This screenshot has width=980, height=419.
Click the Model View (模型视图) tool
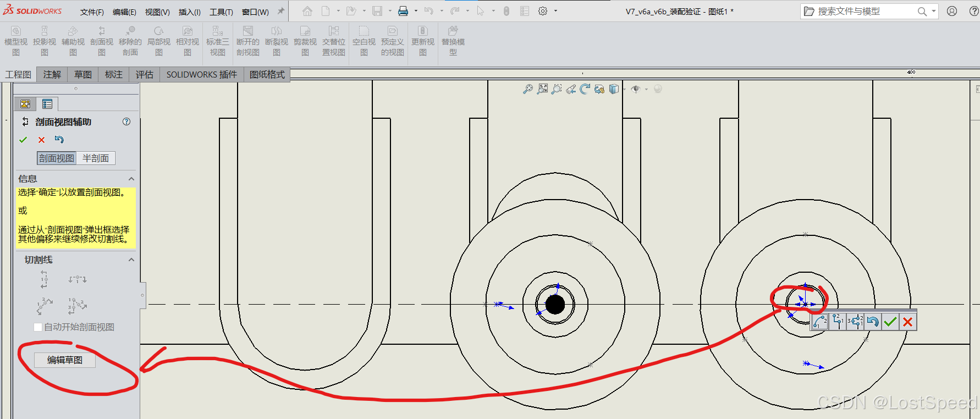(16, 41)
